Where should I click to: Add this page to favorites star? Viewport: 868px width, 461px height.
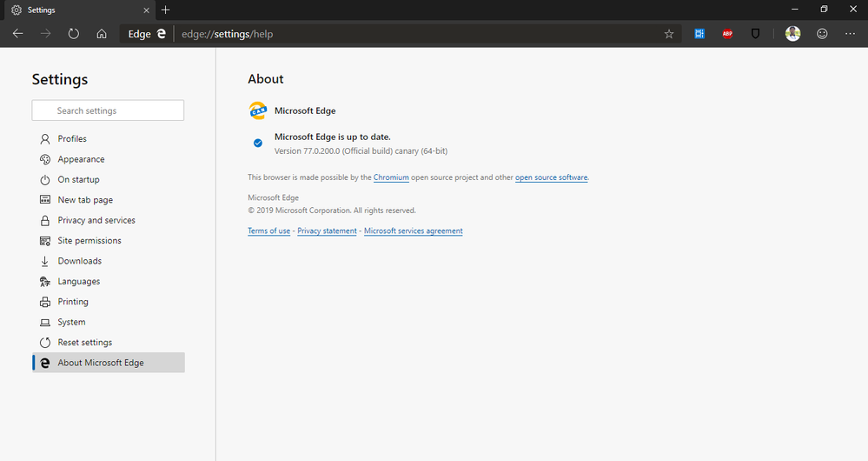669,34
